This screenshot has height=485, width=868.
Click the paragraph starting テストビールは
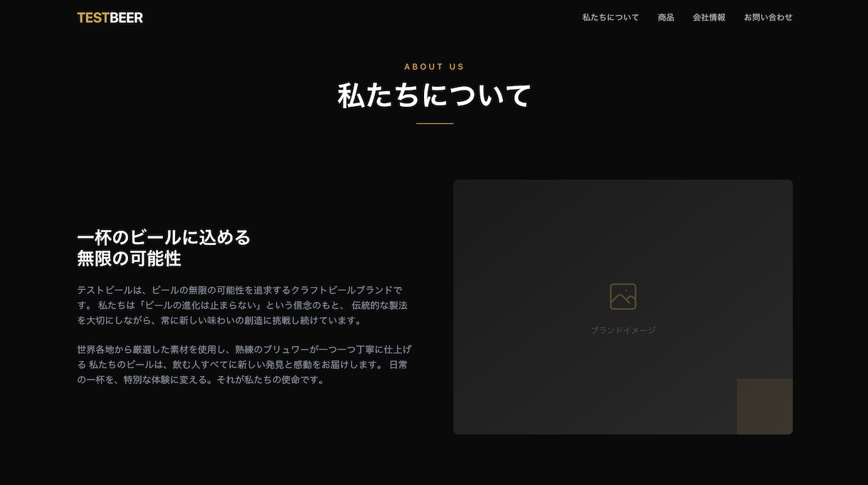pyautogui.click(x=243, y=306)
